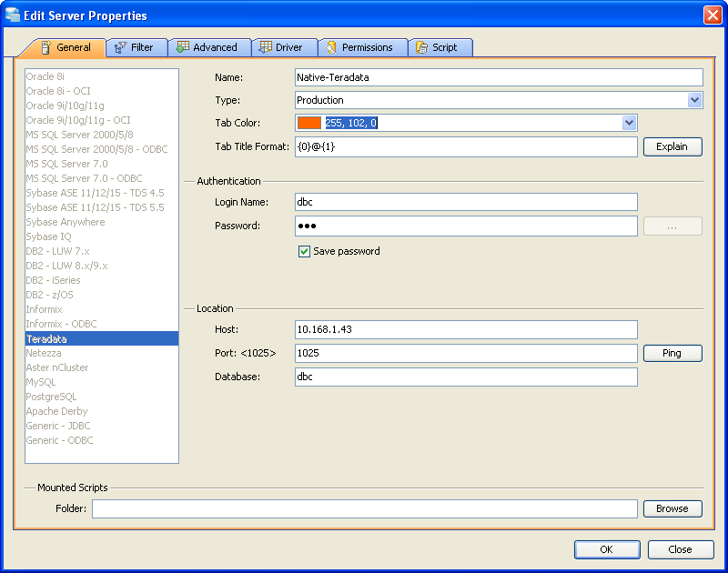Select MS SQL Server 2000/5/8 - ODBC
The width and height of the screenshot is (728, 573).
(x=102, y=149)
